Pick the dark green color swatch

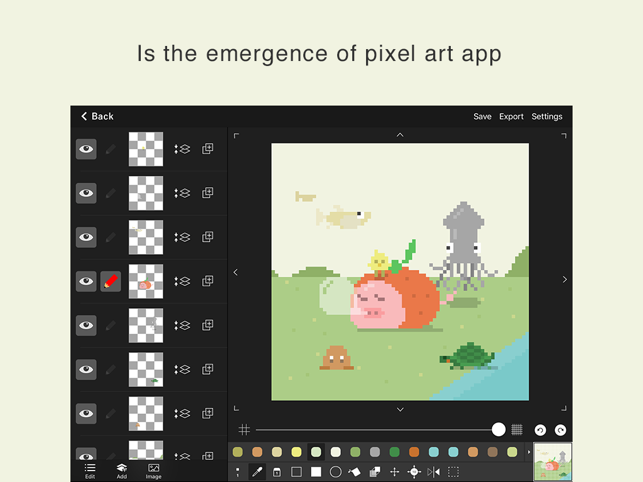[394, 452]
